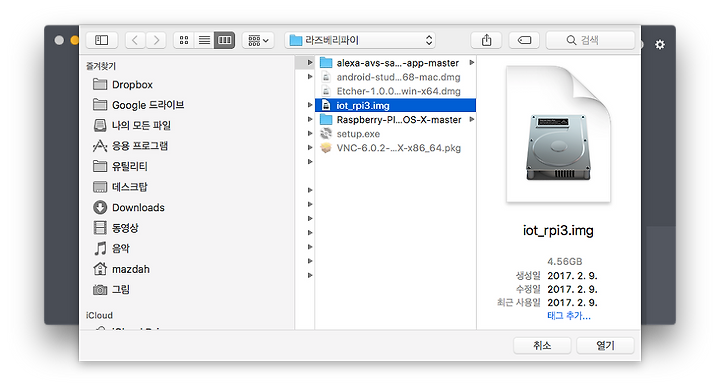Click the iCloud sidebar section header
Screen dimensions: 720x388
[x=99, y=315]
